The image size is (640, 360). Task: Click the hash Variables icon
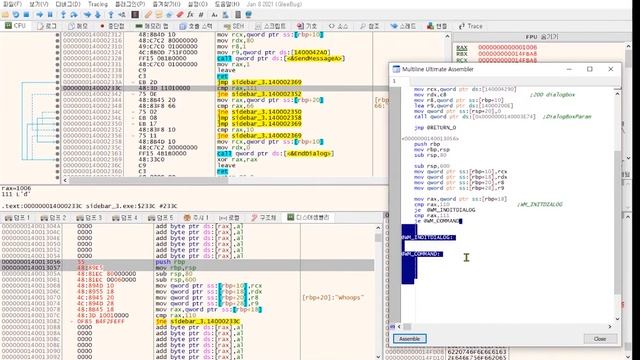[201, 15]
